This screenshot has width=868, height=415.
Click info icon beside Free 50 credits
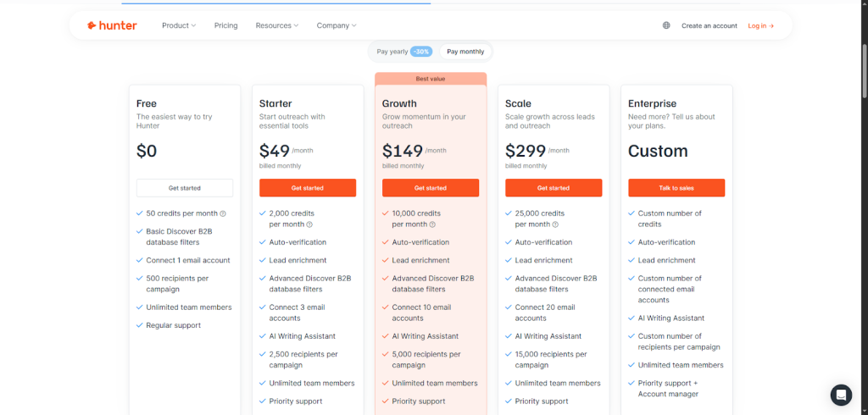coord(223,213)
